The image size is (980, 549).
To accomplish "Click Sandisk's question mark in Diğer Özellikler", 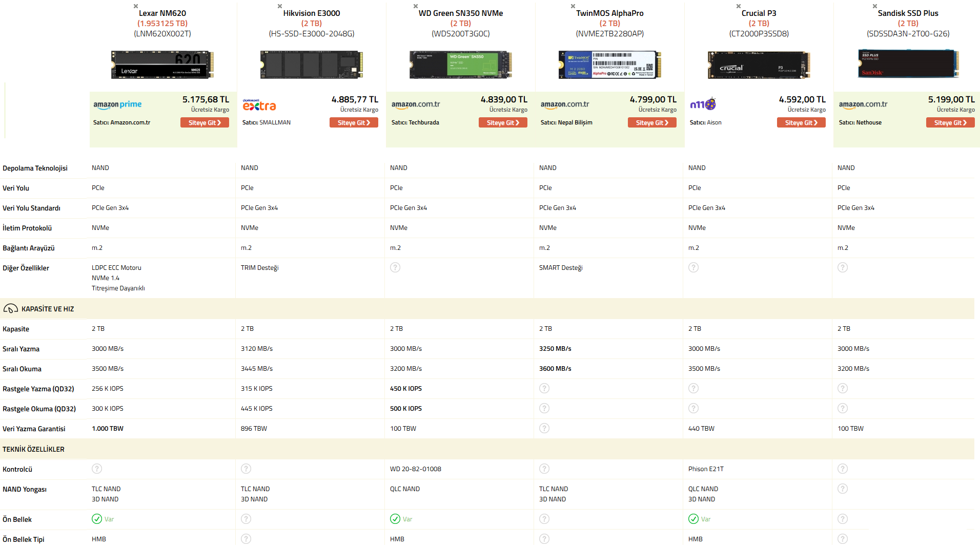I will (x=843, y=267).
